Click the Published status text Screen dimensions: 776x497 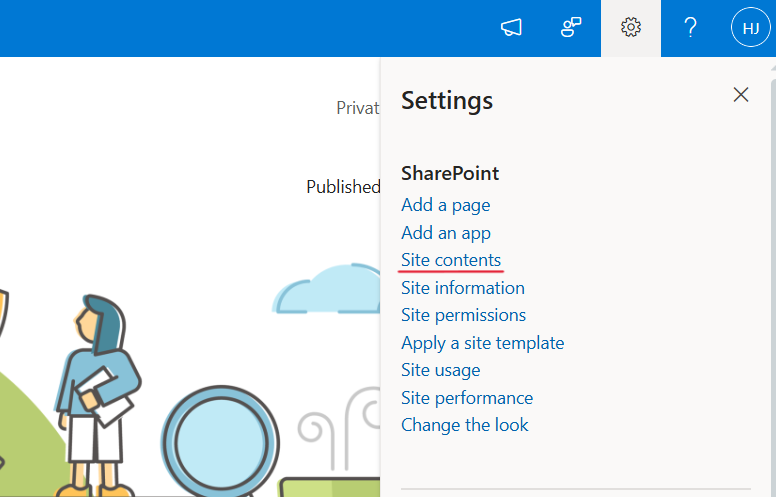point(343,187)
